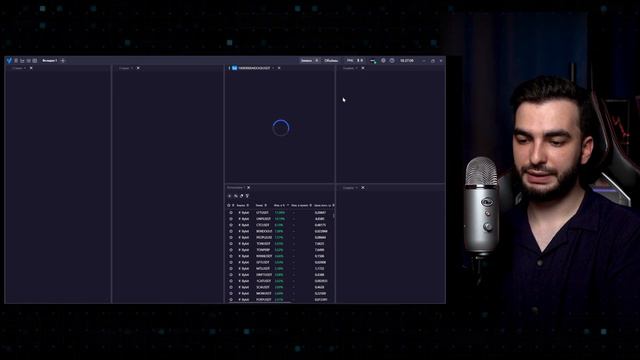Select the screener panel tab
This screenshot has width=640, height=360.
click(236, 188)
